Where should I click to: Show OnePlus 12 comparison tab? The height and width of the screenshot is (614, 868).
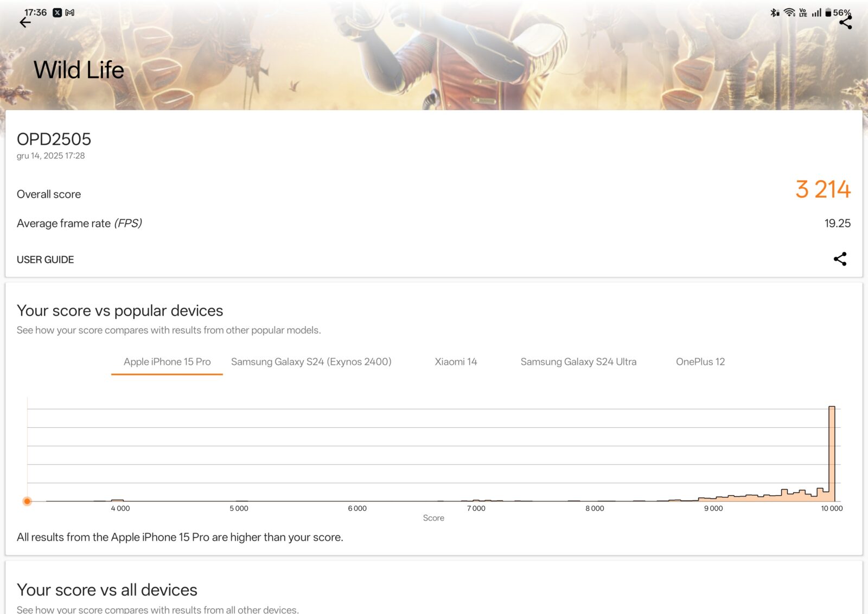point(700,362)
